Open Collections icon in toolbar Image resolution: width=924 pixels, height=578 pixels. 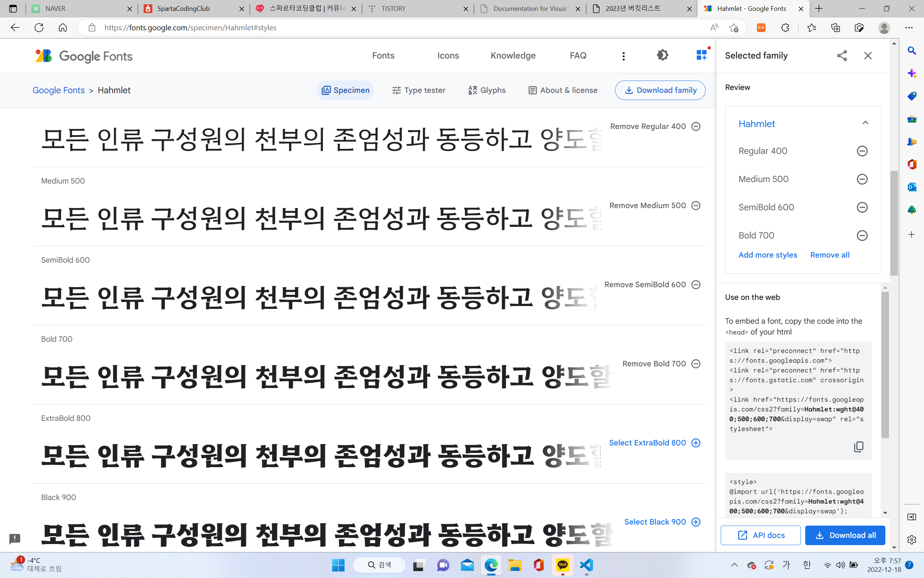836,27
